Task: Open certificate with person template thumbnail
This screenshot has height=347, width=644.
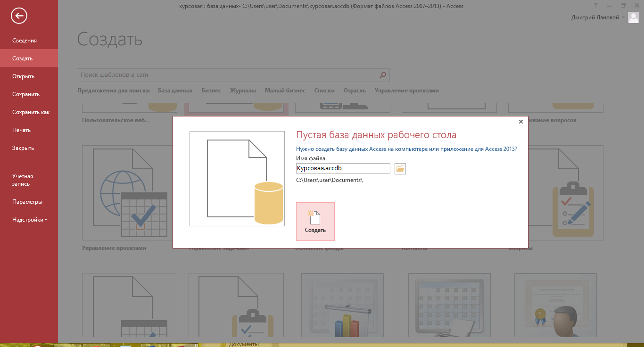Action: (556, 306)
